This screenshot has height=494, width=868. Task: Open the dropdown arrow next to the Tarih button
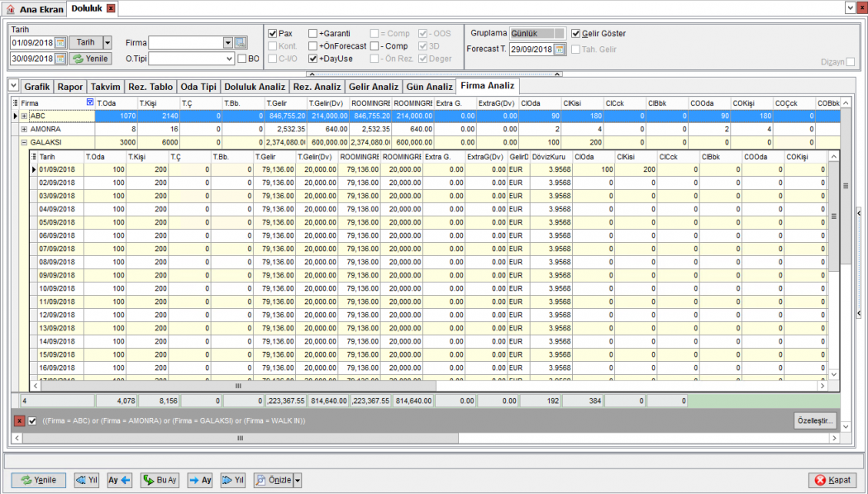pyautogui.click(x=107, y=43)
